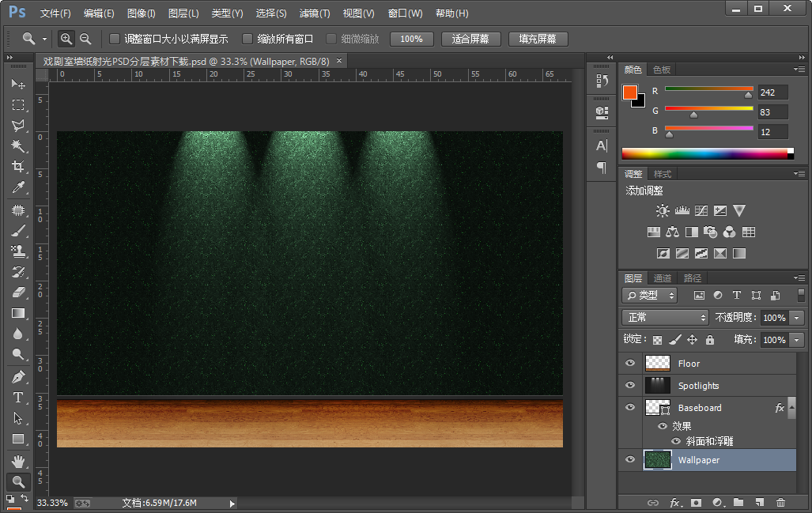Click the orange foreground color swatch
This screenshot has height=513, width=812.
tap(630, 92)
